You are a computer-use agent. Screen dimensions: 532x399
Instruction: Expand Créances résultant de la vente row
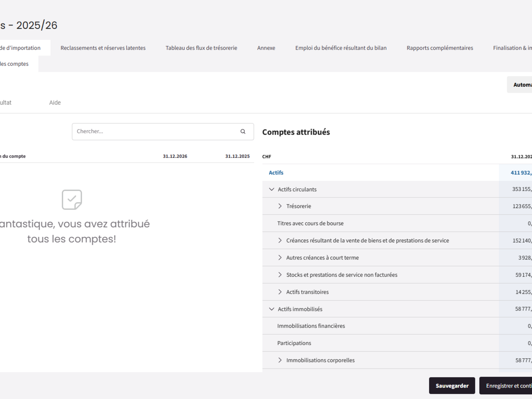[x=280, y=240]
